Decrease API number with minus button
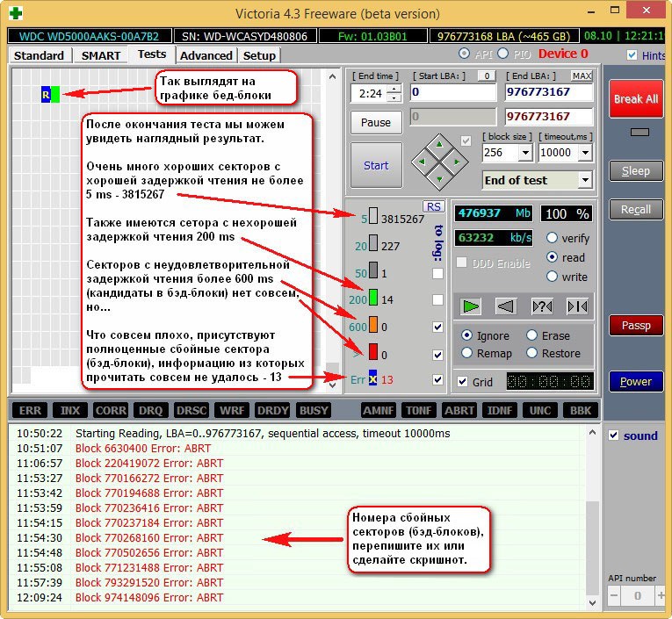The width and height of the screenshot is (672, 619). pos(614,595)
